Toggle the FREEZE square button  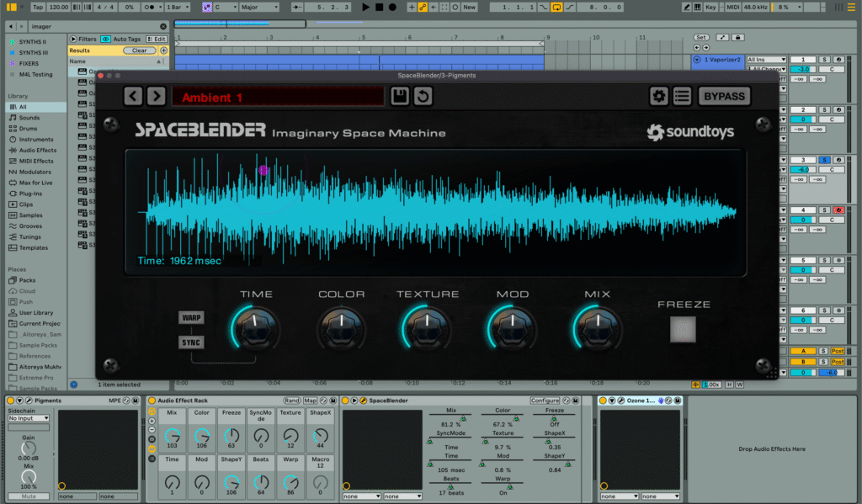coord(683,329)
